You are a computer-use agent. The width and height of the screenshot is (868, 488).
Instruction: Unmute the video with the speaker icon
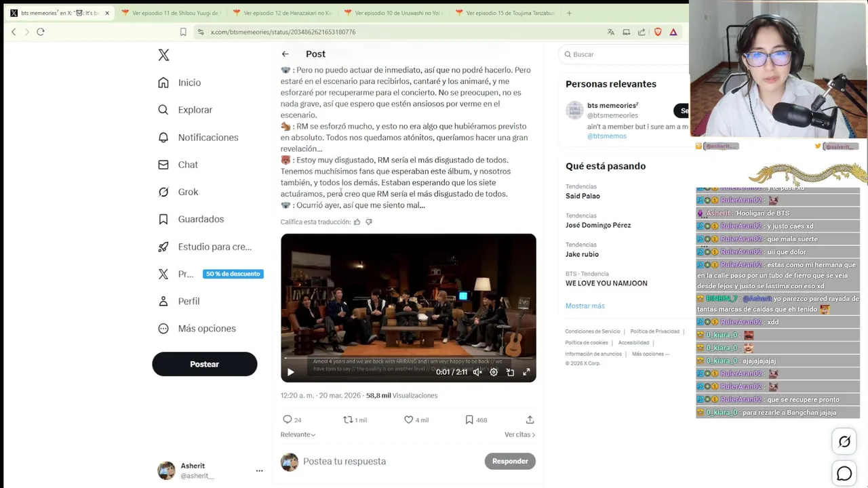pos(477,371)
